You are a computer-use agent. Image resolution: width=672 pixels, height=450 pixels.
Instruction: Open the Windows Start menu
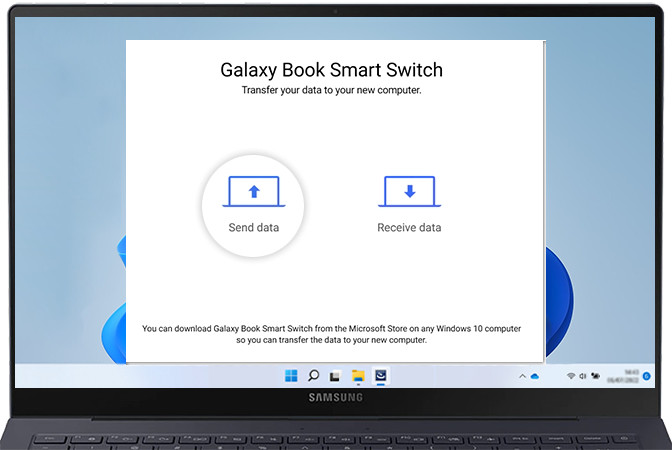[291, 376]
